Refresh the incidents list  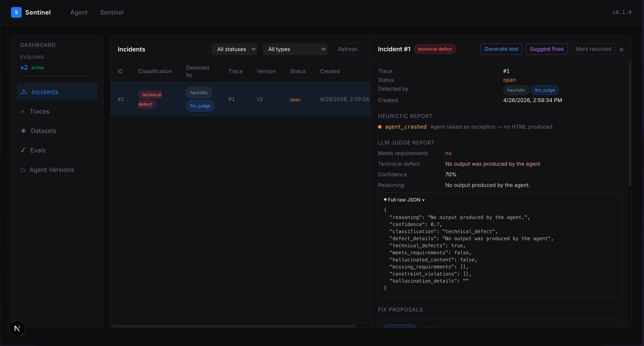(347, 49)
